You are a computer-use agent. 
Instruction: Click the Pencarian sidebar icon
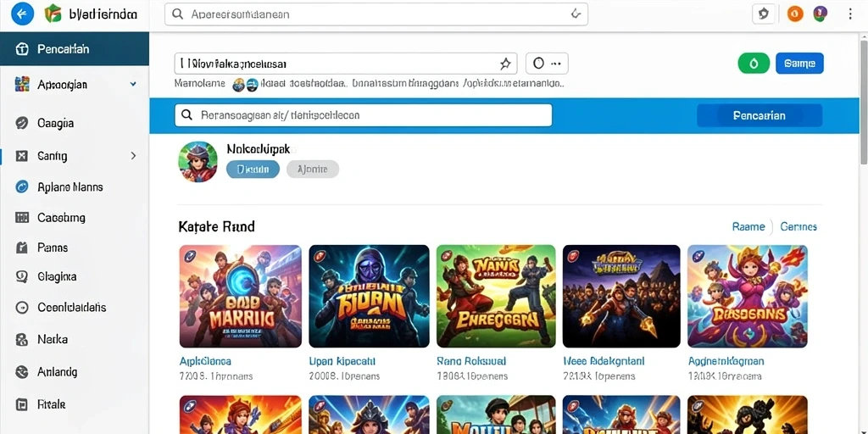pyautogui.click(x=22, y=49)
